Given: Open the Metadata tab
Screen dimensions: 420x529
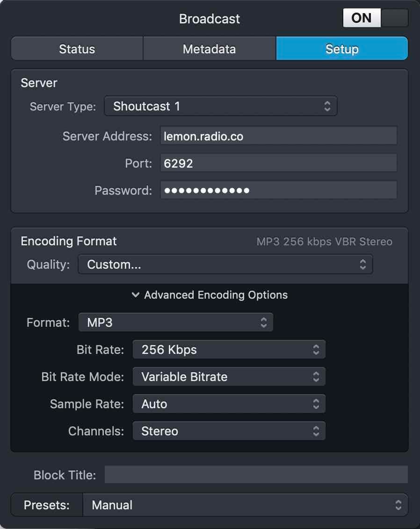Looking at the screenshot, I should pyautogui.click(x=209, y=48).
